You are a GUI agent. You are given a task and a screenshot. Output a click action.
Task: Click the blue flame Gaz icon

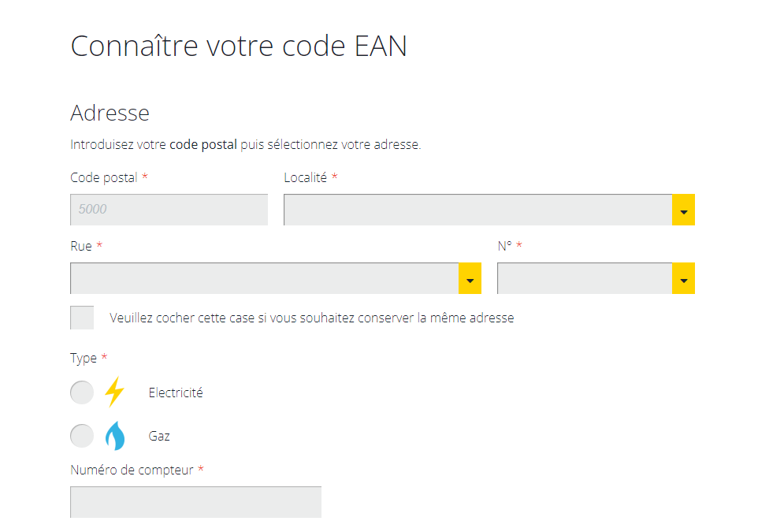115,436
